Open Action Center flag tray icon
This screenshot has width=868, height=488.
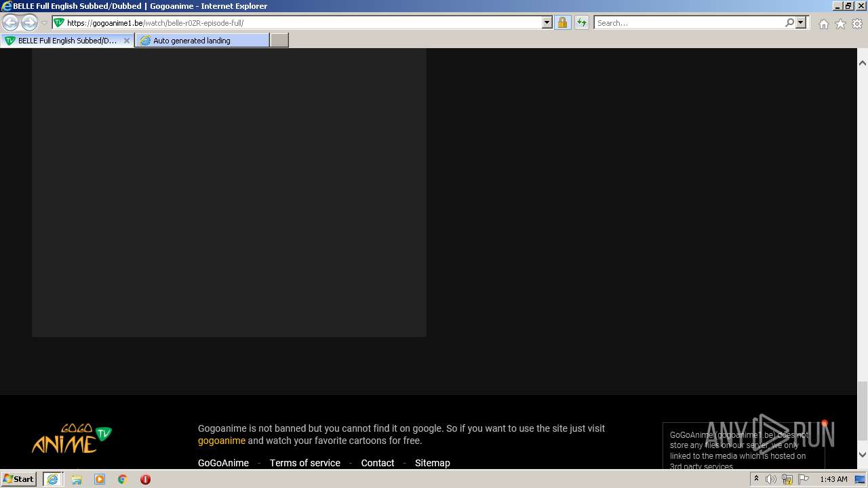[804, 479]
